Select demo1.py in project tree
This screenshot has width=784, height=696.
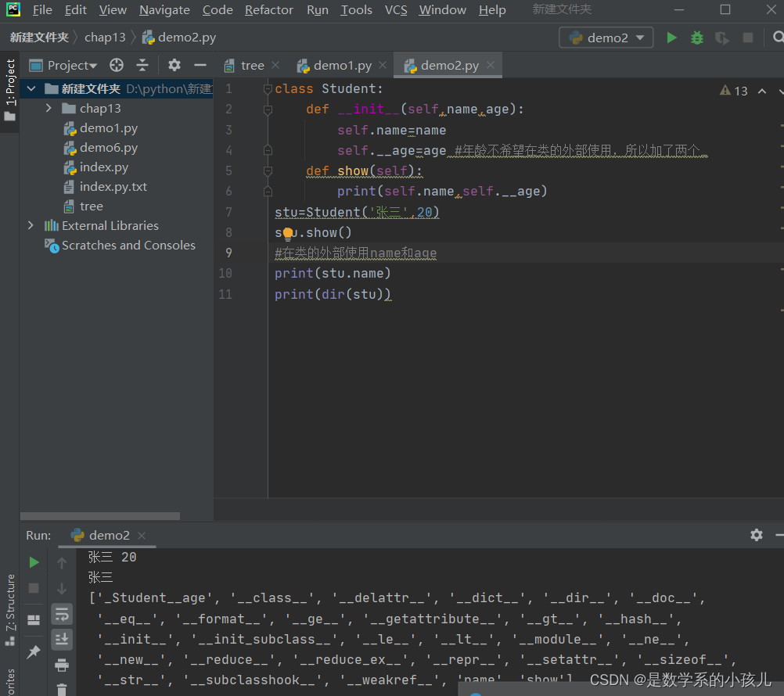100,128
